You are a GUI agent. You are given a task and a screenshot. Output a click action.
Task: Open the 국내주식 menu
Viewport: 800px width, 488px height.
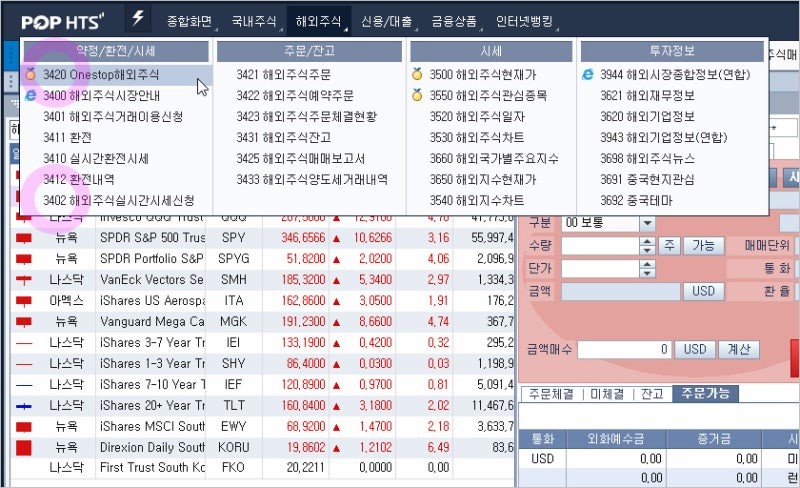click(254, 21)
